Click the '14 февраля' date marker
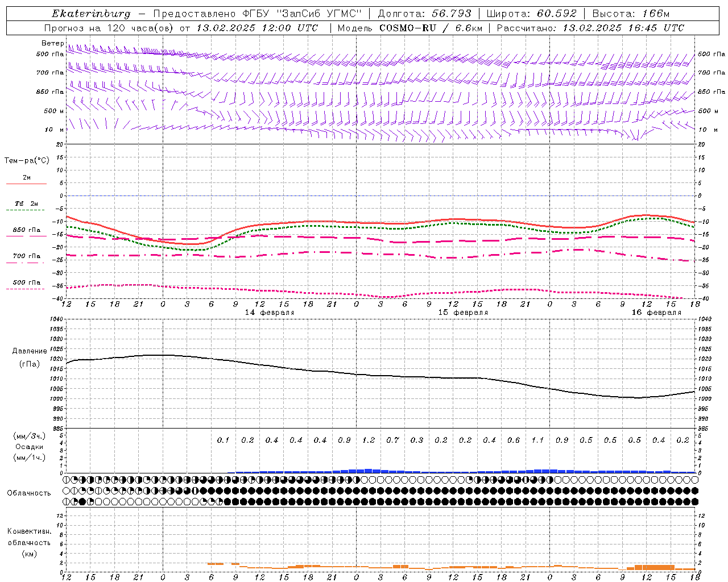728x582 pixels. [x=270, y=313]
